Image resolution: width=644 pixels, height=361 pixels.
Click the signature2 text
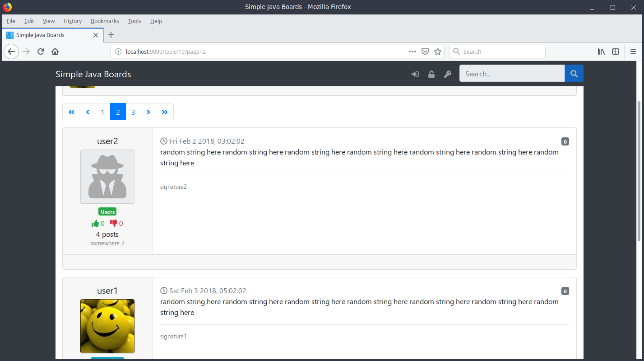point(173,187)
